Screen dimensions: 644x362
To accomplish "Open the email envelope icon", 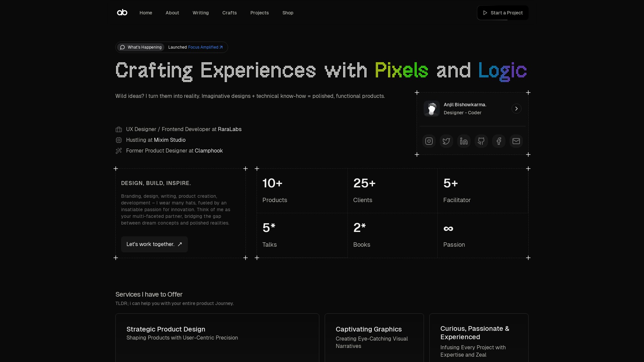I will 516,141.
